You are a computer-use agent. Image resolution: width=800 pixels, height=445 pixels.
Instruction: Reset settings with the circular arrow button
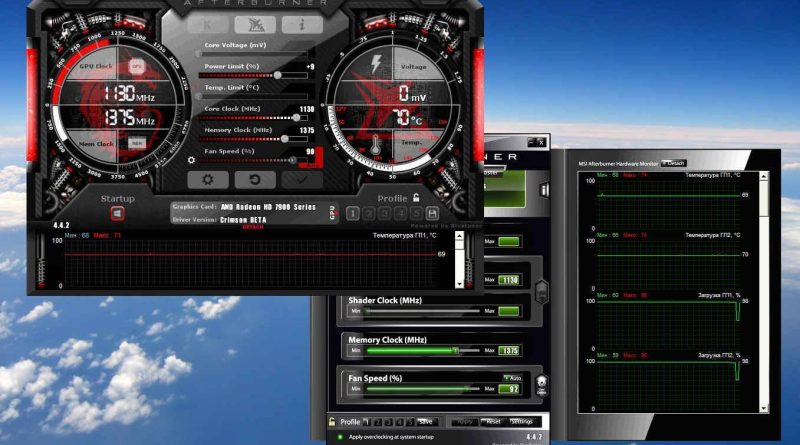(x=255, y=180)
